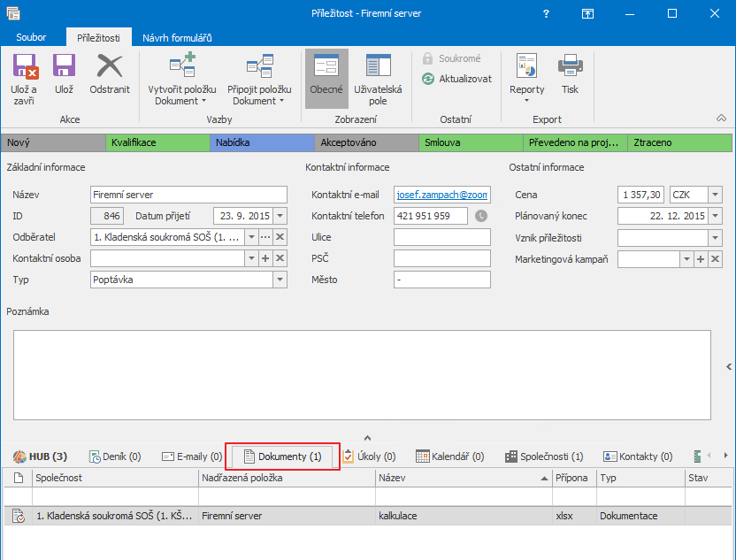
Task: Click the Aktualizovat refresh icon
Action: [x=427, y=79]
